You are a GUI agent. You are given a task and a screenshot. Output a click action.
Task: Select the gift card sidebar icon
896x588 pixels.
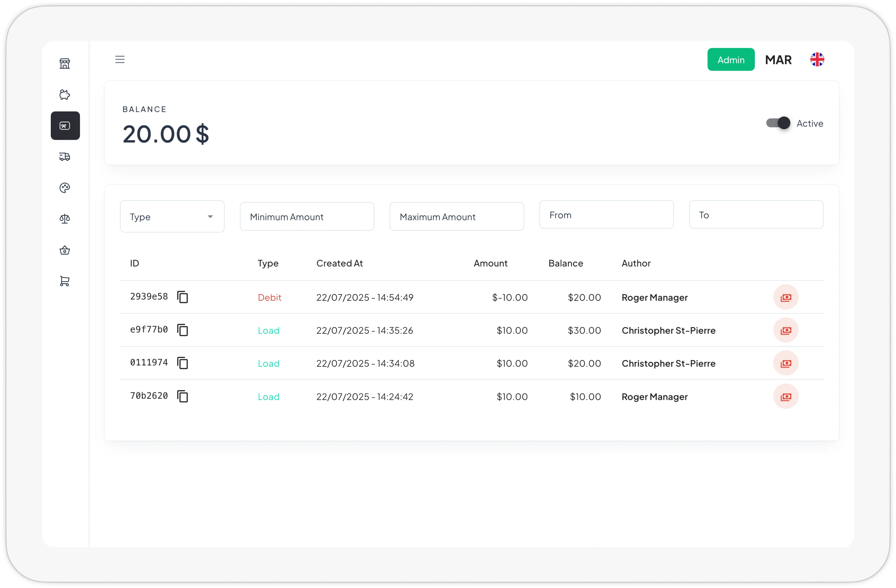pyautogui.click(x=65, y=126)
